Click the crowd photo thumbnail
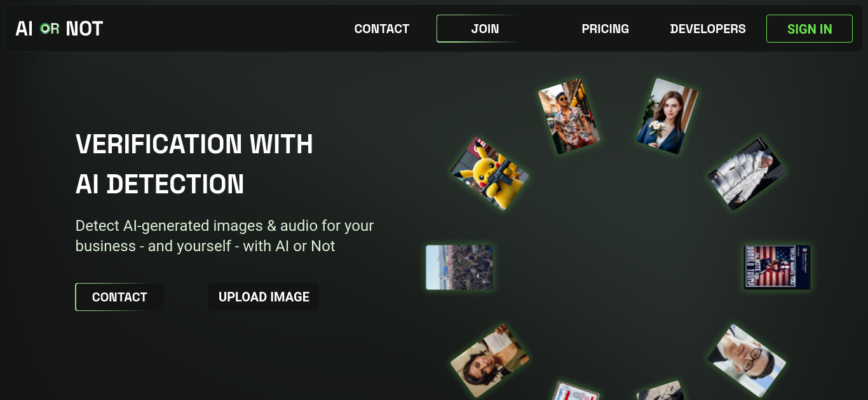 (x=459, y=267)
